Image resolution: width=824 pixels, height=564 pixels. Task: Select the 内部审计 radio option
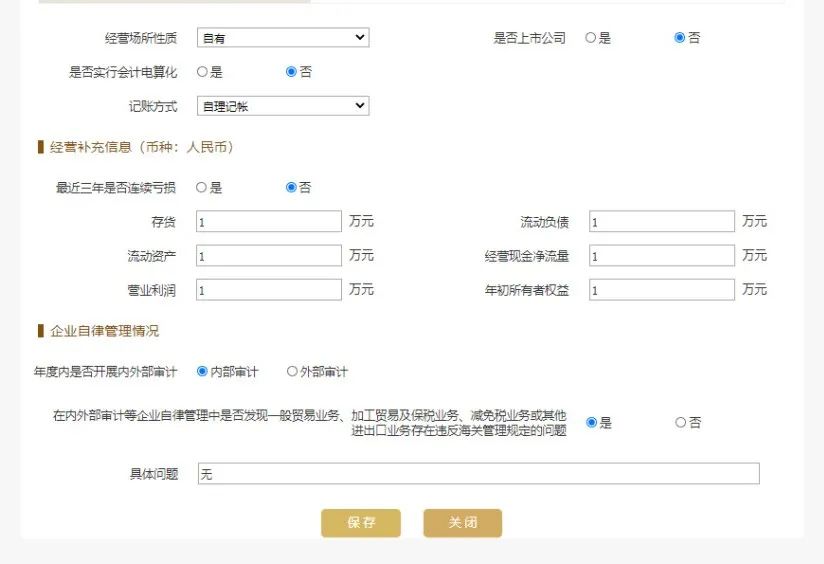pyautogui.click(x=203, y=372)
